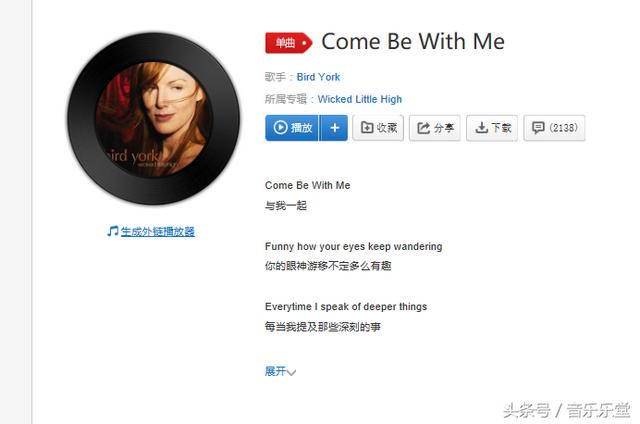This screenshot has width=640, height=424.
Task: Click the album cover vinyl image
Action: tap(153, 118)
